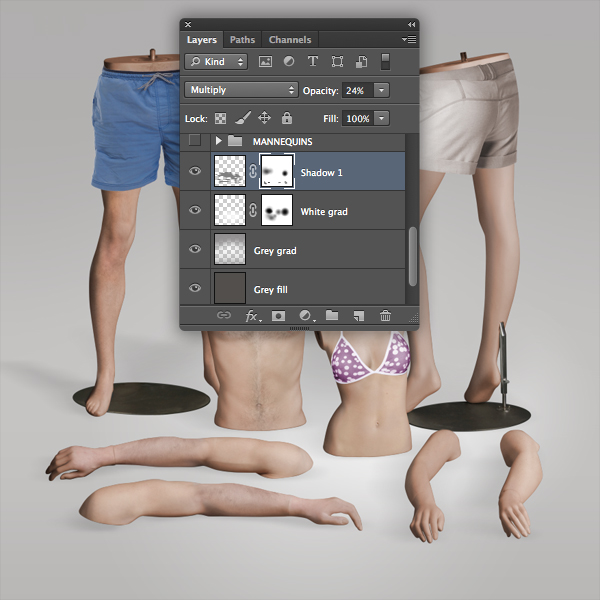Lock all layer attributes
This screenshot has height=600, width=600.
click(x=287, y=118)
